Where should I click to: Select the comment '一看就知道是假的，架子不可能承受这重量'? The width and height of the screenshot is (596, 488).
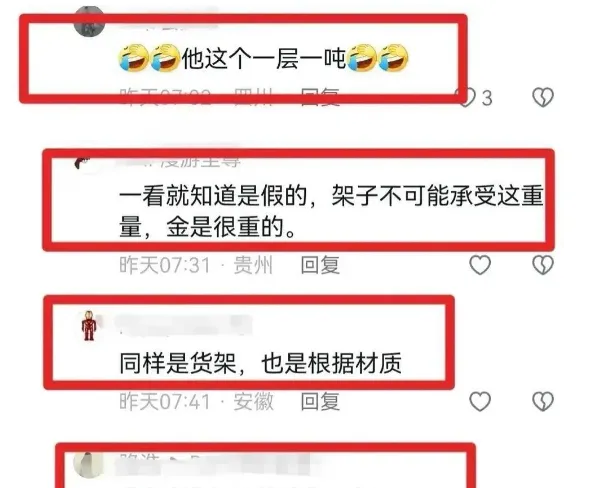331,212
